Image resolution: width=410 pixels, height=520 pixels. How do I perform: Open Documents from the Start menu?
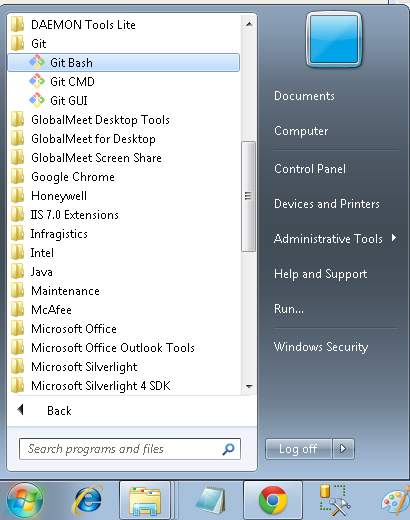point(304,96)
